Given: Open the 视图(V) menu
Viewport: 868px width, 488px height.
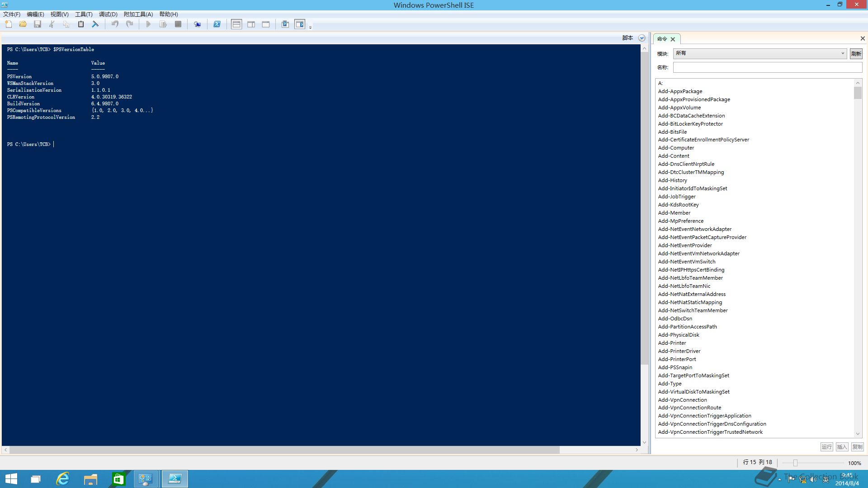Looking at the screenshot, I should [59, 14].
